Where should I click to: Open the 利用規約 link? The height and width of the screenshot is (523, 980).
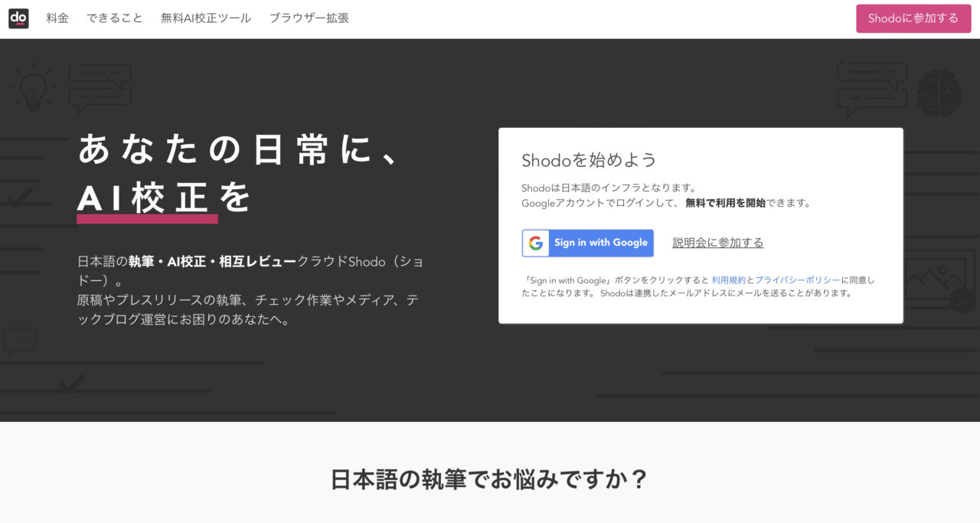pyautogui.click(x=728, y=279)
